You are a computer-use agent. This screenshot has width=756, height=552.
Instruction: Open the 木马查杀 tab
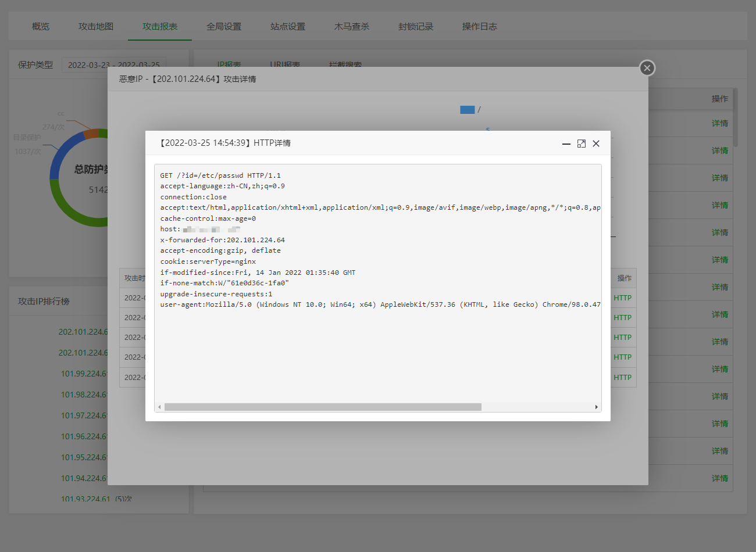(352, 27)
